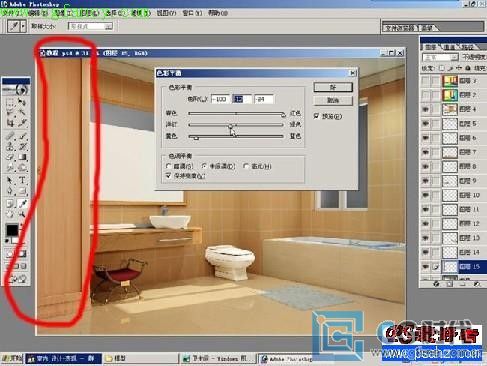Select the Notes tool

click(x=10, y=203)
